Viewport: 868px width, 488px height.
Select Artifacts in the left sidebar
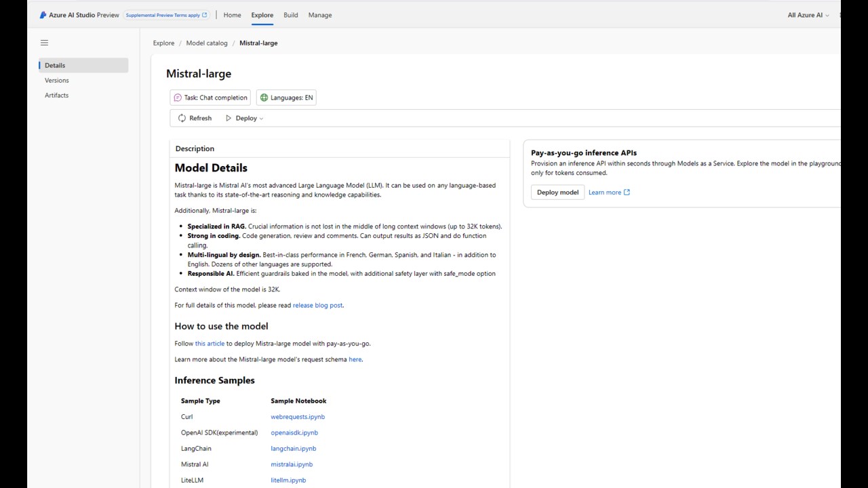click(x=57, y=95)
